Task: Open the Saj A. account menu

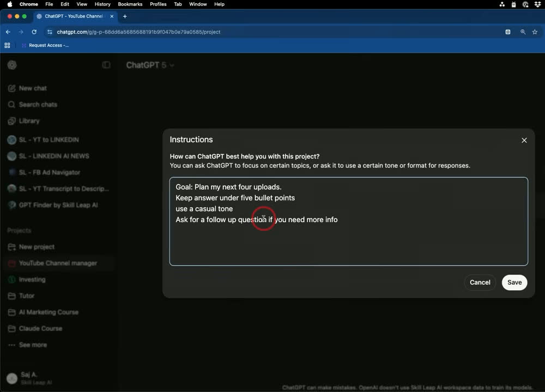Action: (x=29, y=378)
